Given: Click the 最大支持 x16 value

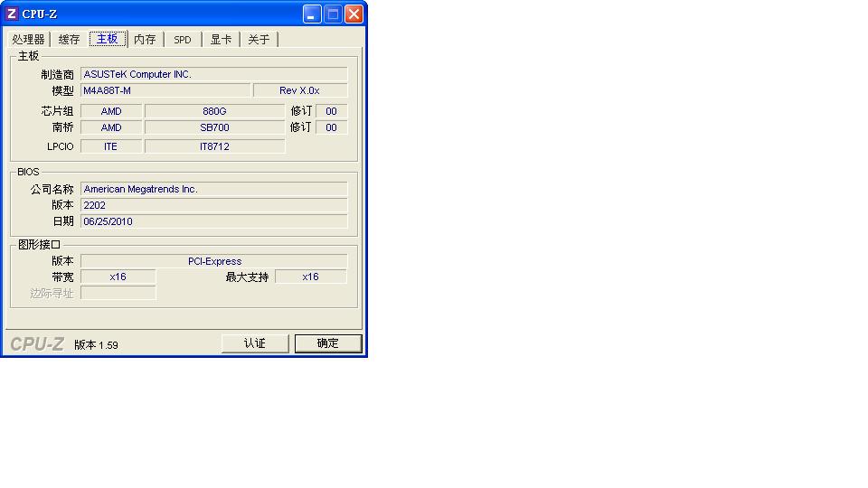Looking at the screenshot, I should 311,277.
